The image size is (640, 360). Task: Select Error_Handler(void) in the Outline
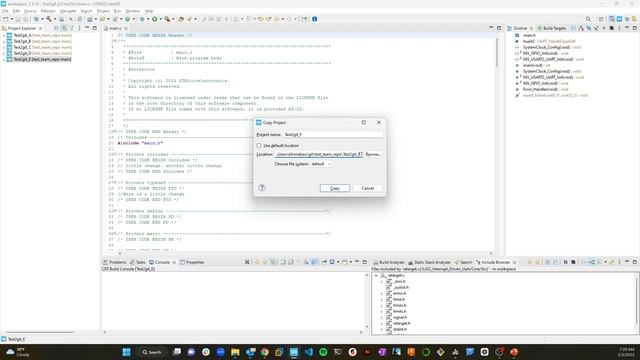click(540, 89)
